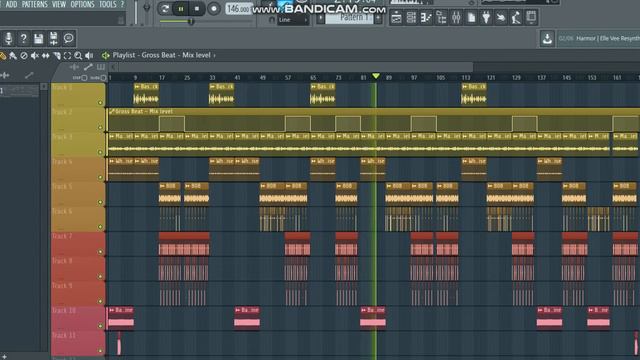Click the playlist horizontal scrollbar
This screenshot has width=640, height=360.
296,67
